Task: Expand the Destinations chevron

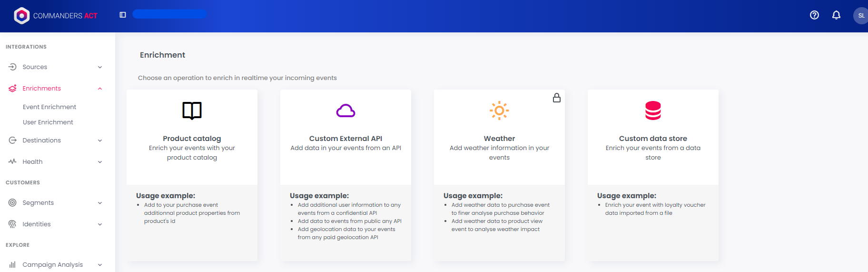Action: (100, 141)
